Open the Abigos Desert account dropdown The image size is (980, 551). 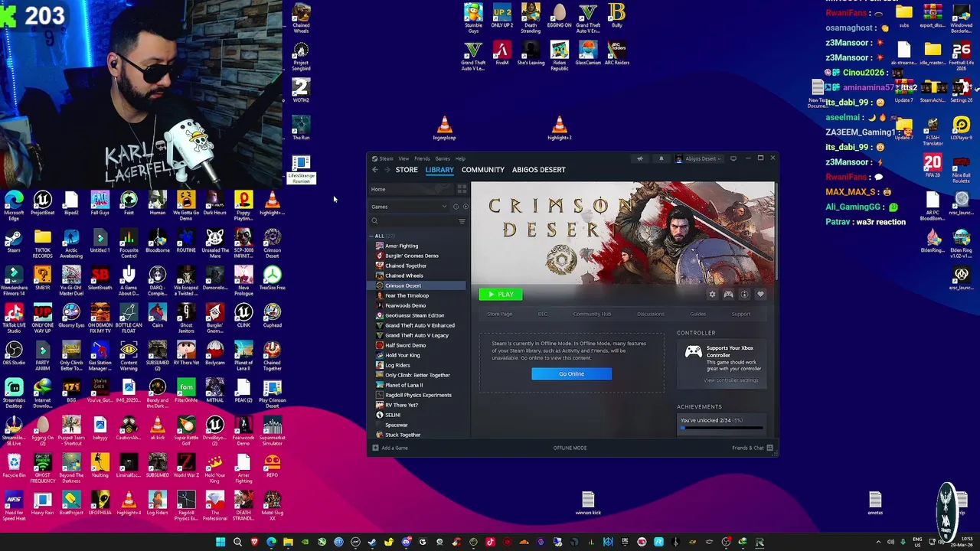699,158
